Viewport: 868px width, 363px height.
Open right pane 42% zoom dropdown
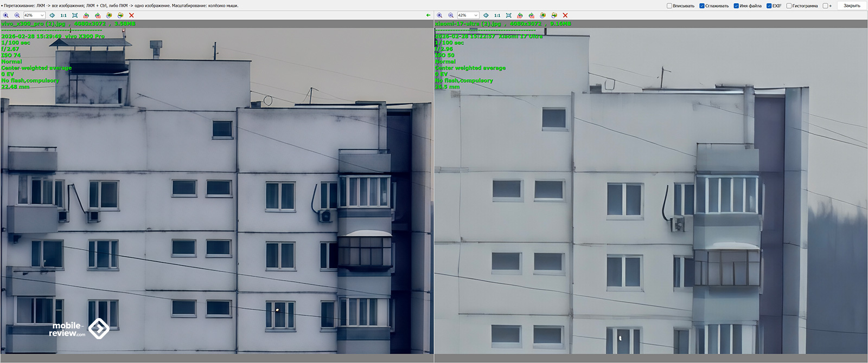point(475,15)
